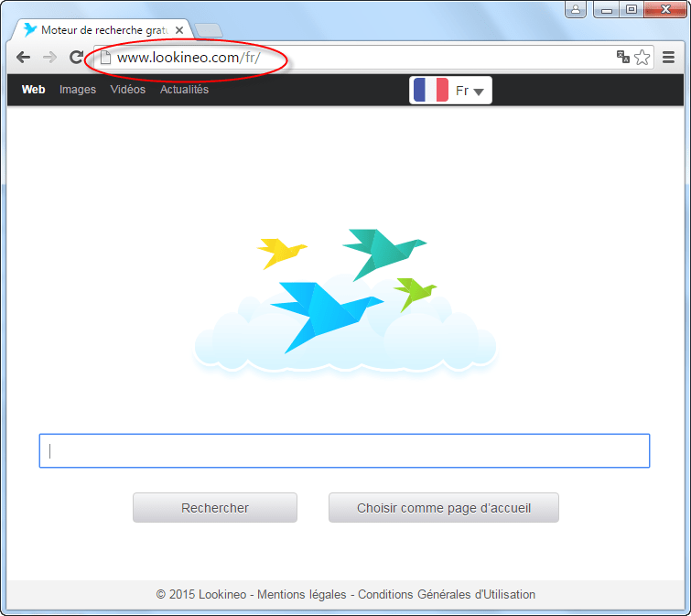This screenshot has width=691, height=616.
Task: Open Conditions Générales d'Utilisation link
Action: [447, 594]
